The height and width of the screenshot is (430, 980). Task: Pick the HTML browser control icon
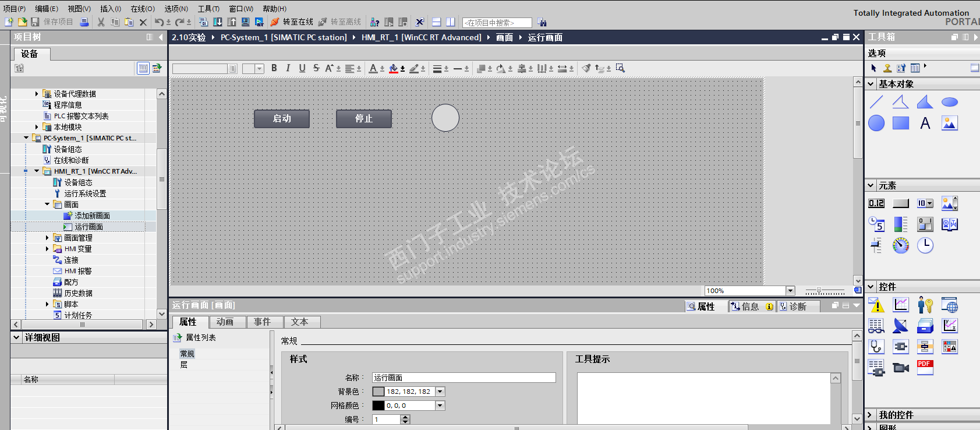point(950,305)
